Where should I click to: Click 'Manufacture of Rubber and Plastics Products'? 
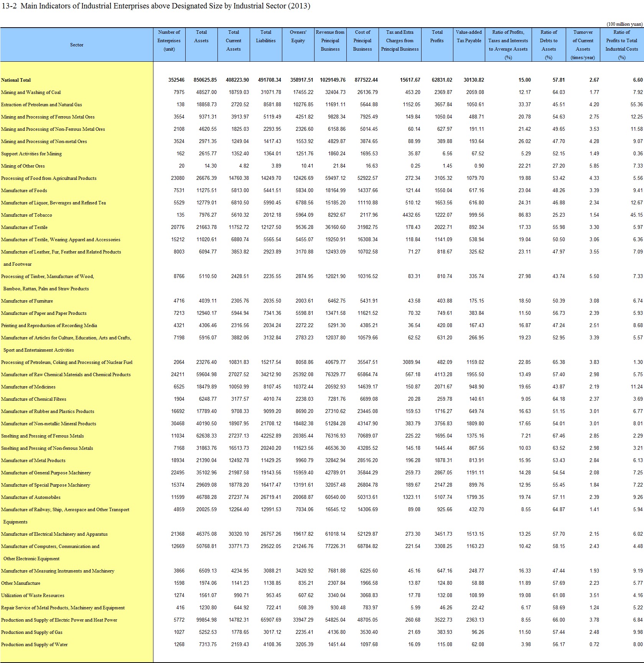(x=48, y=411)
